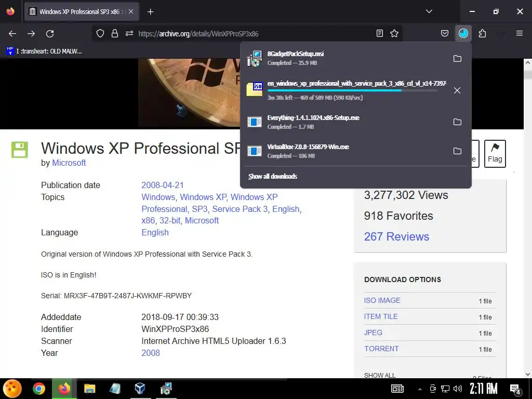Click the Windows XP coin thumbnail image
The width and height of the screenshot is (532, 399).
coord(189,92)
